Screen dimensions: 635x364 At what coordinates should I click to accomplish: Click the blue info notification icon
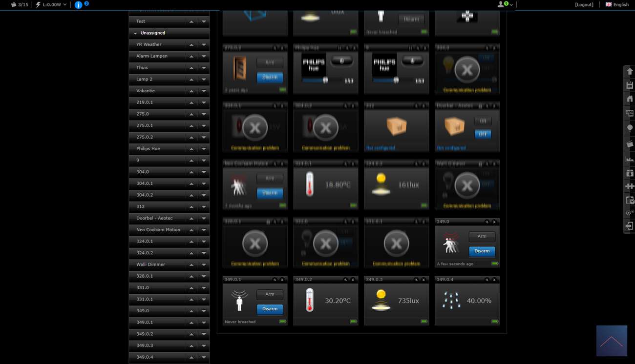click(x=78, y=5)
